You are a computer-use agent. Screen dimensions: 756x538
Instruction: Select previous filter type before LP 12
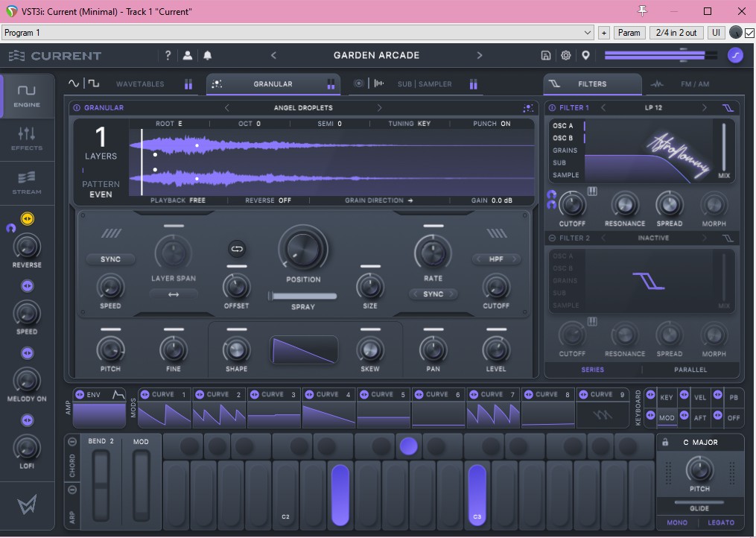coord(603,107)
